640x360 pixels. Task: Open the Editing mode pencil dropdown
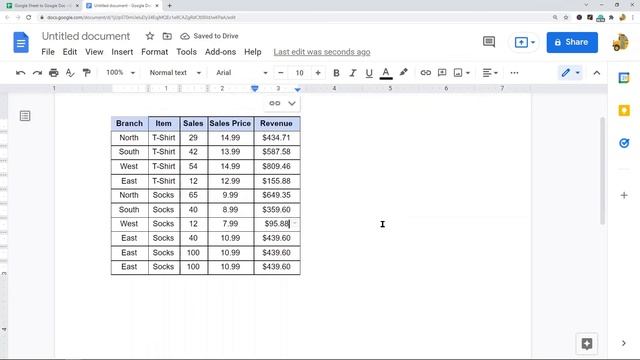click(570, 73)
